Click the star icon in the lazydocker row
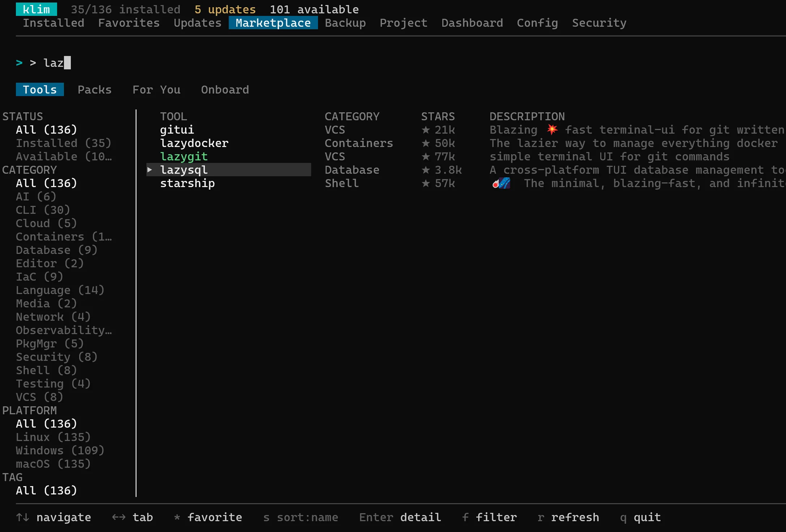The image size is (786, 532). coord(426,143)
